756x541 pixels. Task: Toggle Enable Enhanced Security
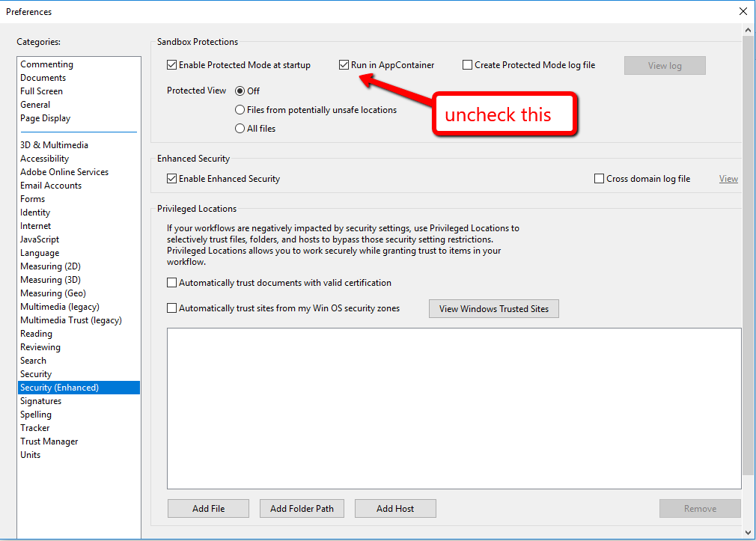point(171,179)
